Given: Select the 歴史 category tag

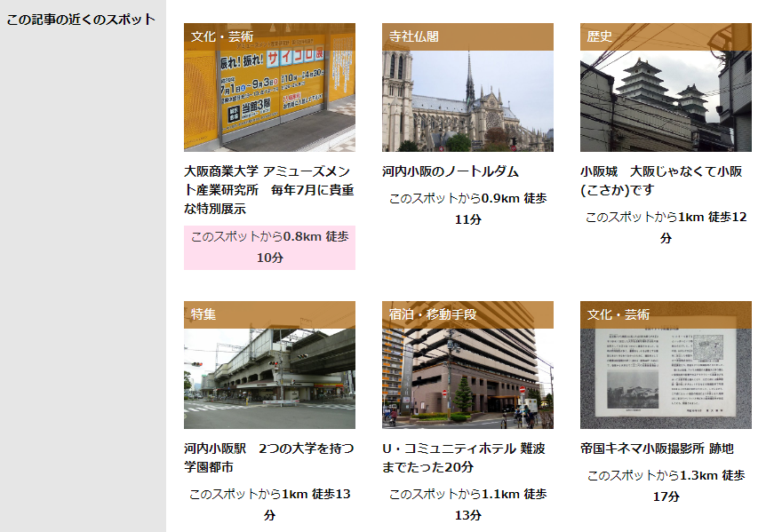Looking at the screenshot, I should coord(600,36).
